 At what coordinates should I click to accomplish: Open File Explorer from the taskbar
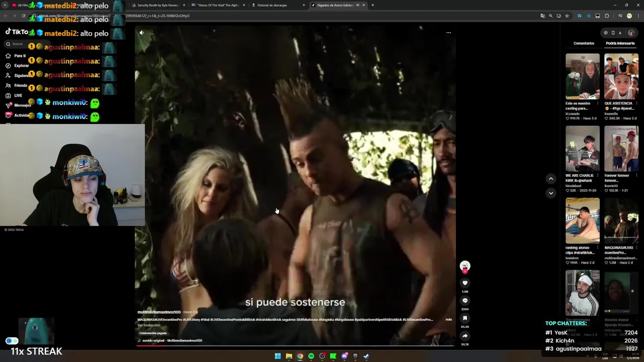tap(289, 356)
